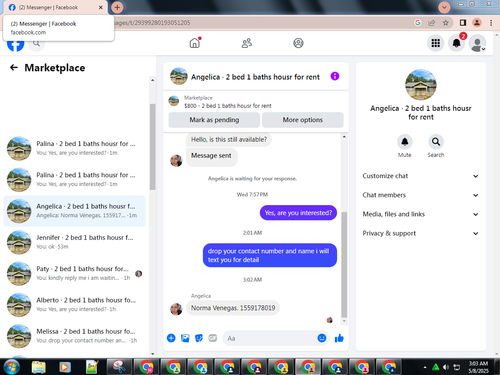500x375 pixels.
Task: Search in the Angelica conversation
Action: click(x=436, y=142)
